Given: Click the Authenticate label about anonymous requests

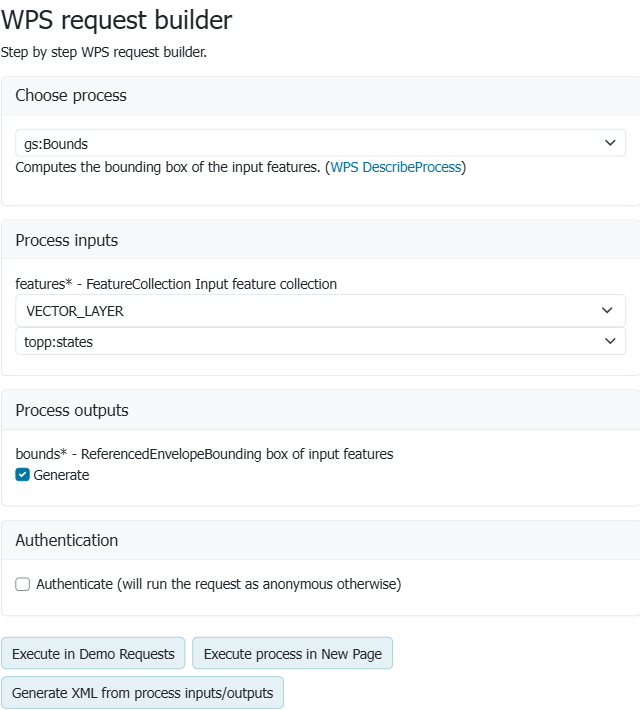Looking at the screenshot, I should pyautogui.click(x=218, y=584).
